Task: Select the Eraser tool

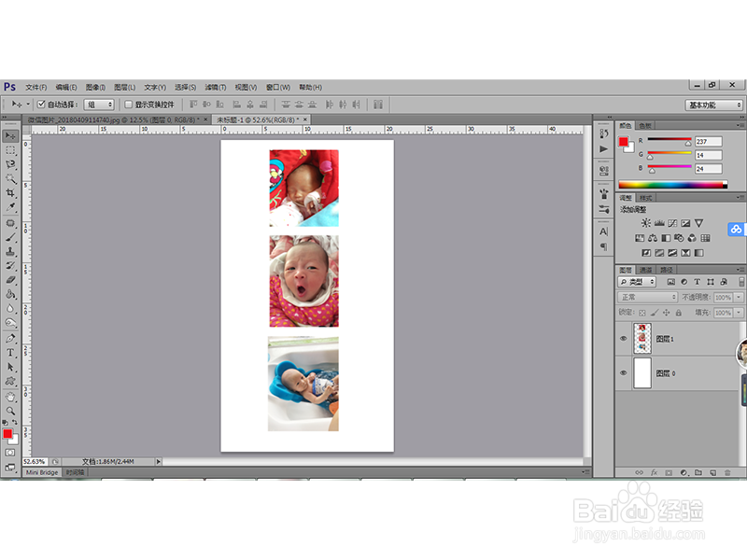Action: pyautogui.click(x=10, y=280)
